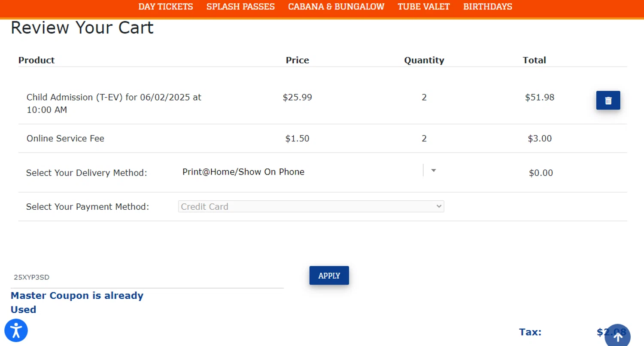Click the Online Service Fee row label
This screenshot has height=346, width=644.
(65, 138)
